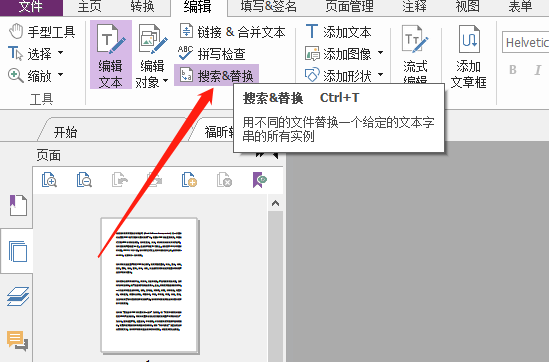This screenshot has height=362, width=549.
Task: Switch to the Home (主页) tab
Action: point(90,7)
